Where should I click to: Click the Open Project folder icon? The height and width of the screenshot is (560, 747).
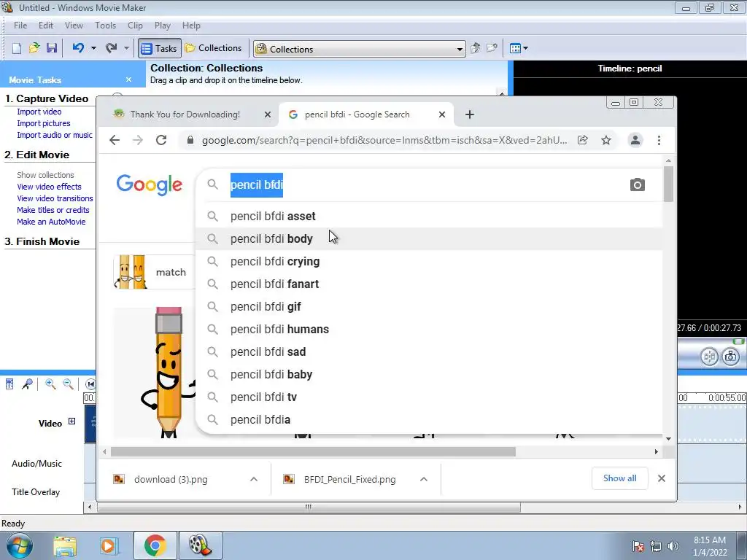point(34,48)
